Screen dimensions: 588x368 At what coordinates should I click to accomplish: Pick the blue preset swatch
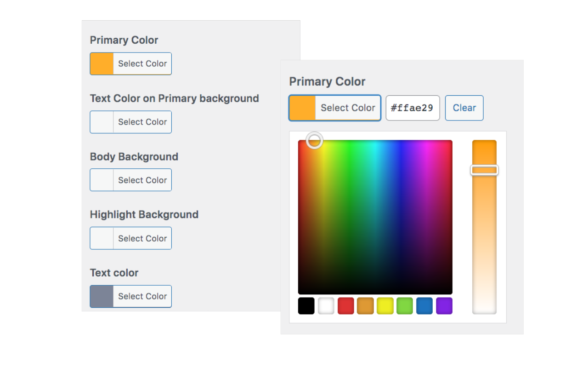coord(424,306)
